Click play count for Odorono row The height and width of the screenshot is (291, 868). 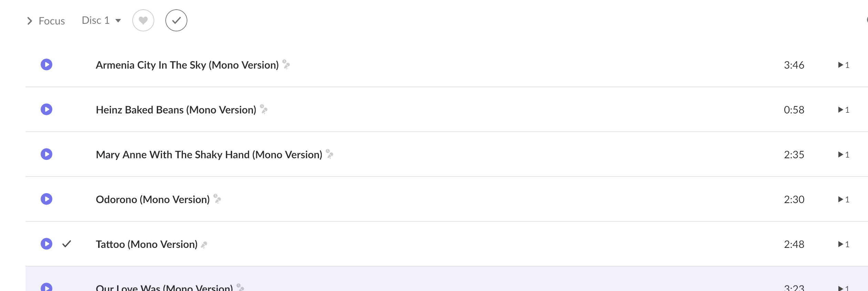coord(844,199)
